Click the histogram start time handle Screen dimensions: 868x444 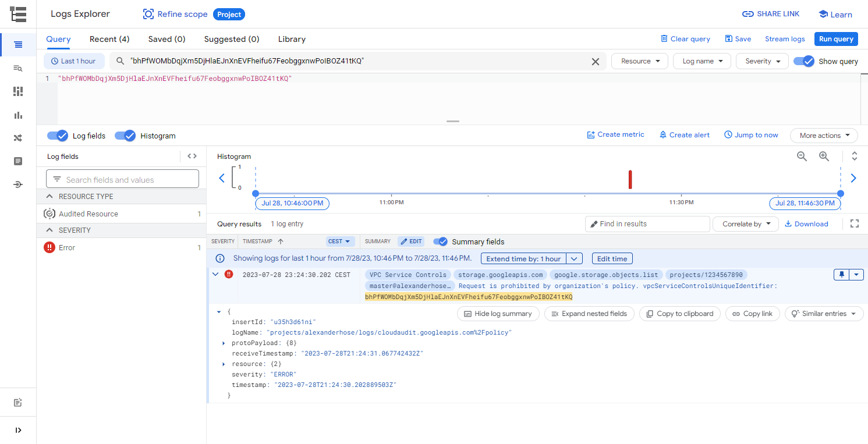pyautogui.click(x=256, y=193)
